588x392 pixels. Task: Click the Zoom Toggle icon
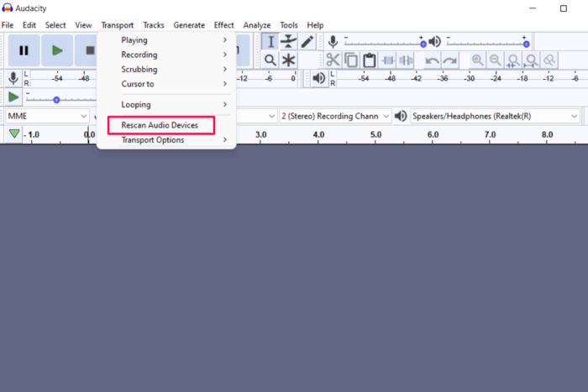(x=549, y=60)
